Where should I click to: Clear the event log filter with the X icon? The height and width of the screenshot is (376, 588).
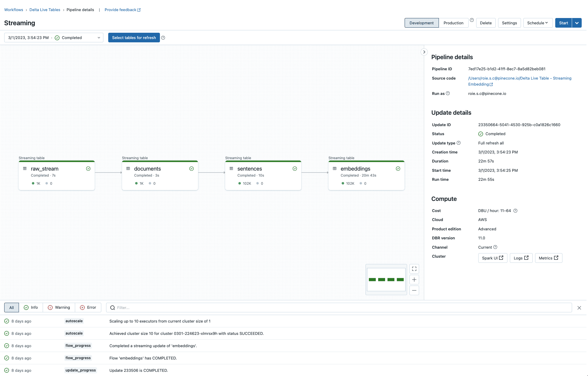click(x=579, y=308)
